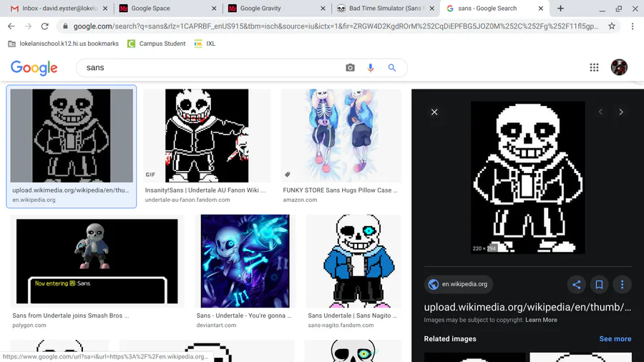
Task: Open the FUNKY STORE pillow case thumbnail
Action: 341,135
